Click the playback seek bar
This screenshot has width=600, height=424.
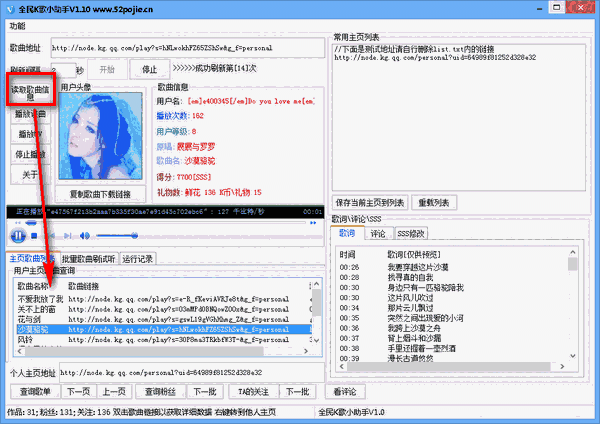click(x=165, y=222)
